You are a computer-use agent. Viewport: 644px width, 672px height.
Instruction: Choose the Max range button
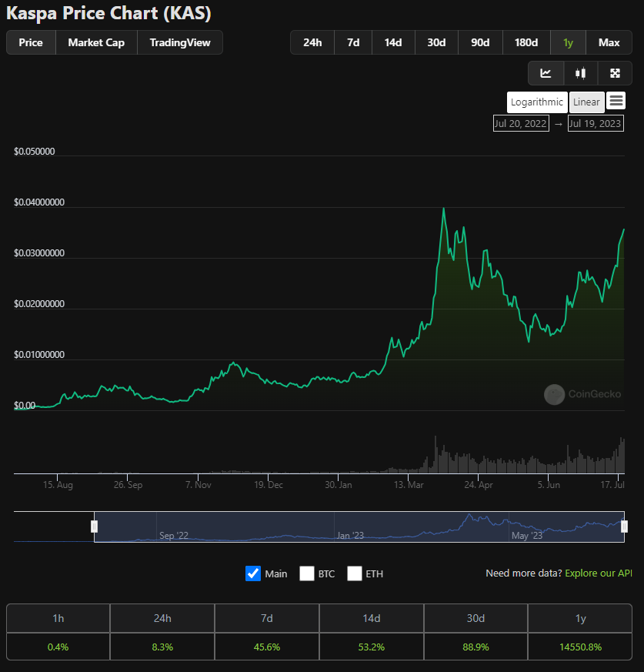pyautogui.click(x=609, y=42)
